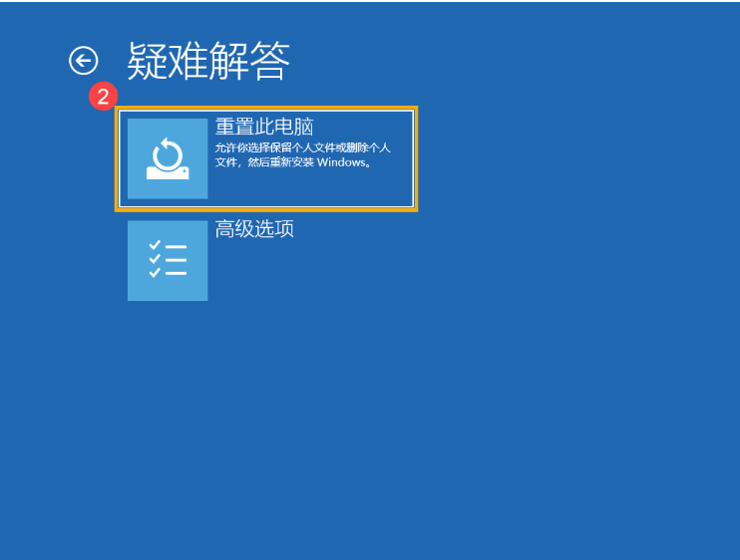The width and height of the screenshot is (740, 560).
Task: Go back using the circled arrow icon
Action: pos(83,61)
